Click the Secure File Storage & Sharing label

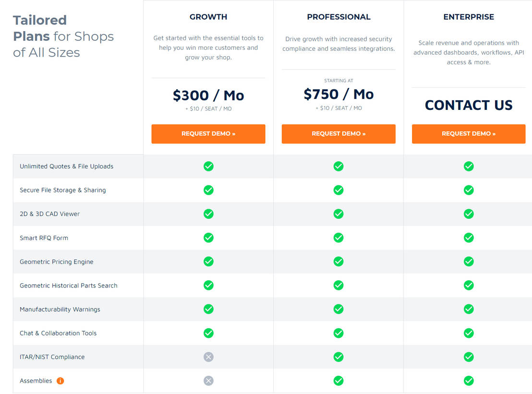click(x=62, y=190)
